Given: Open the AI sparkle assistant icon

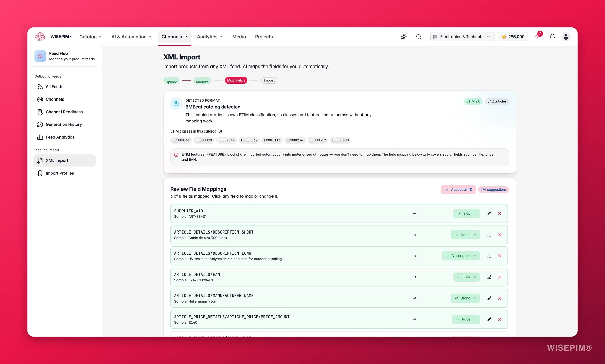Looking at the screenshot, I should coord(404,37).
